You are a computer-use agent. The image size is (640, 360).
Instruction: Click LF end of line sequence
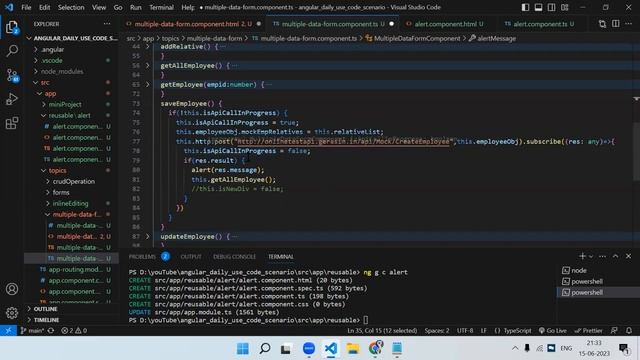(x=484, y=331)
